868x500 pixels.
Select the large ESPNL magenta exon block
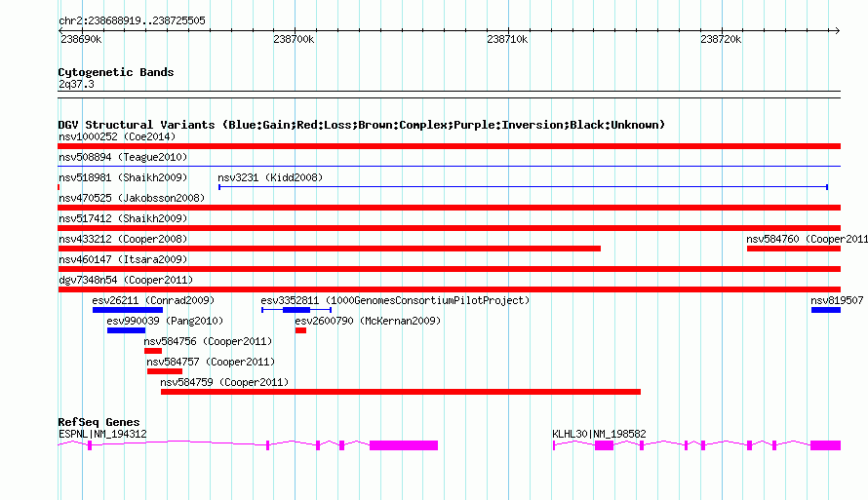[404, 445]
